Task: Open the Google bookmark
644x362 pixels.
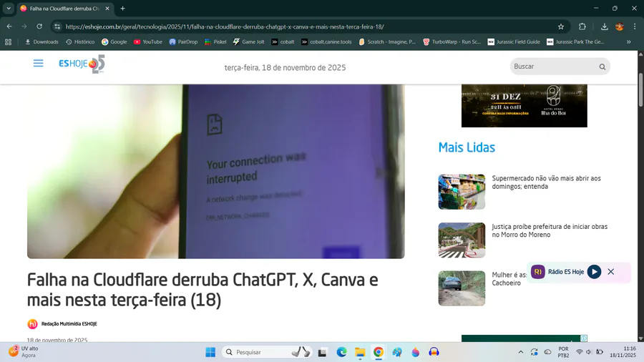Action: (114, 42)
